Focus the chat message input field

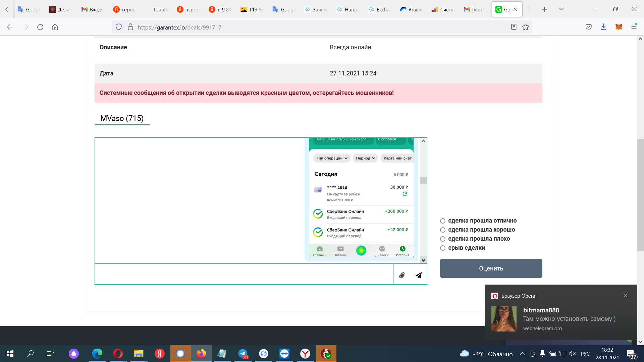coord(244,274)
